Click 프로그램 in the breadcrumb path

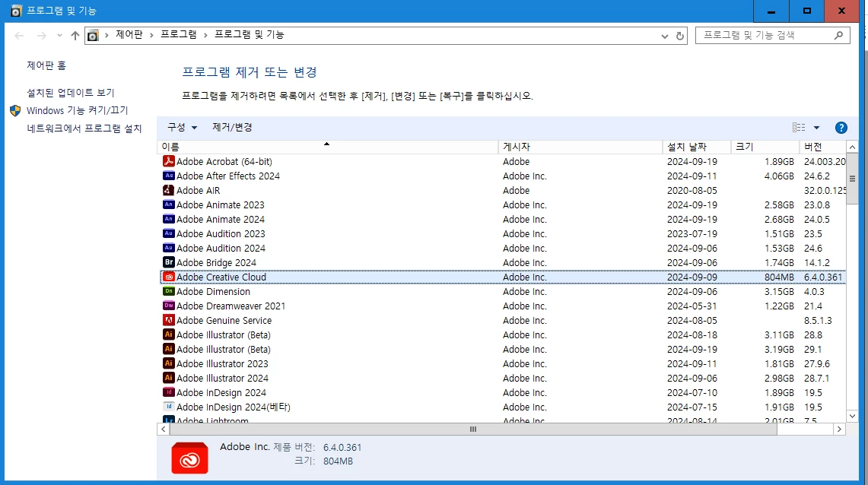tap(178, 34)
